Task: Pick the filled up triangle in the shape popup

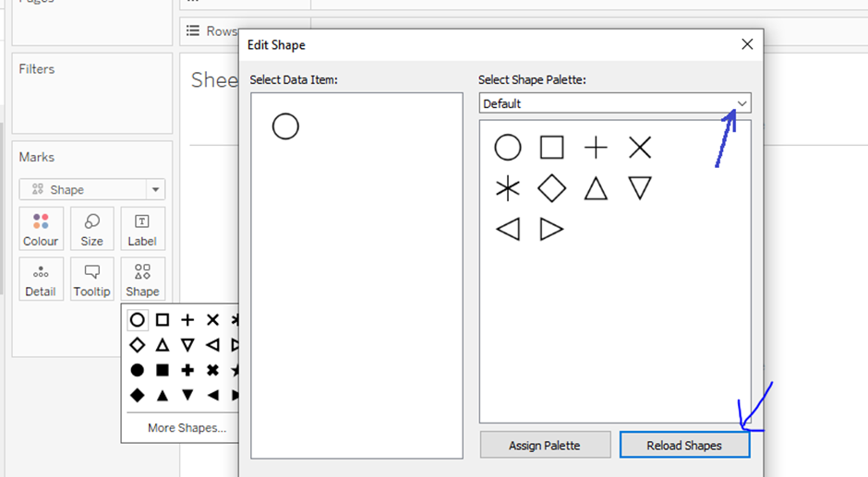Action: (x=163, y=395)
